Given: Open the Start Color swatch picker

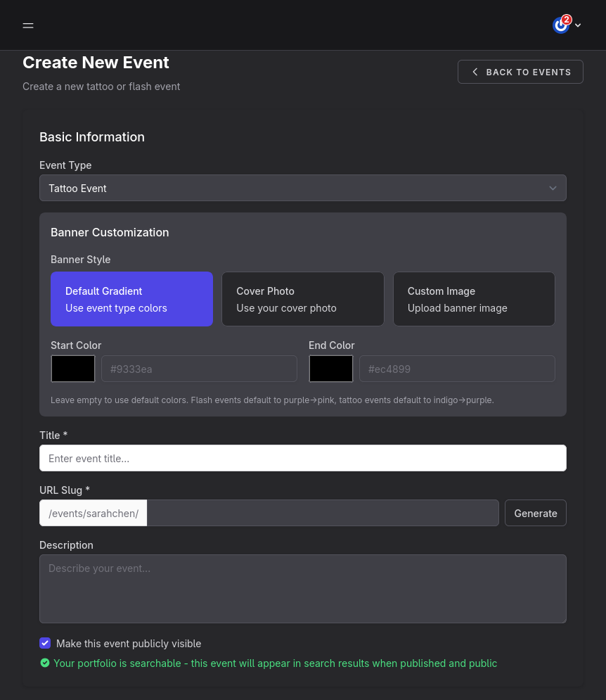Looking at the screenshot, I should (x=73, y=369).
